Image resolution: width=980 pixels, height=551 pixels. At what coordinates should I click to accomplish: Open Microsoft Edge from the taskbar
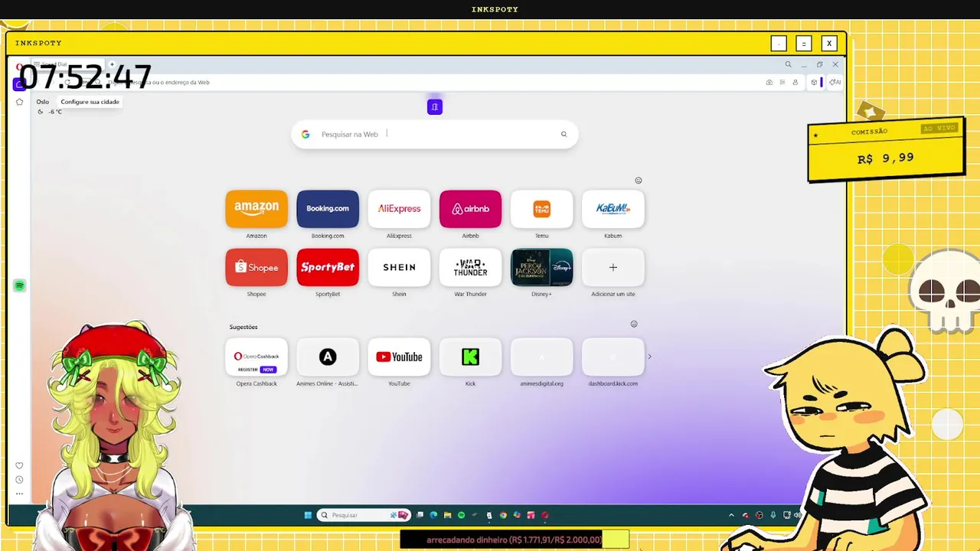point(433,515)
